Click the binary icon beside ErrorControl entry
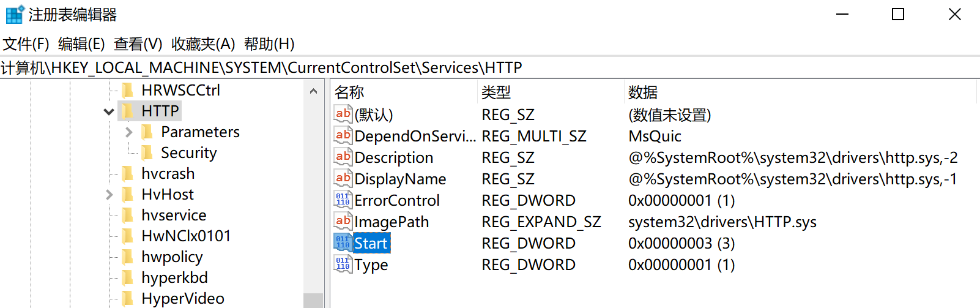Screen dimensions: 980x308 tap(343, 200)
